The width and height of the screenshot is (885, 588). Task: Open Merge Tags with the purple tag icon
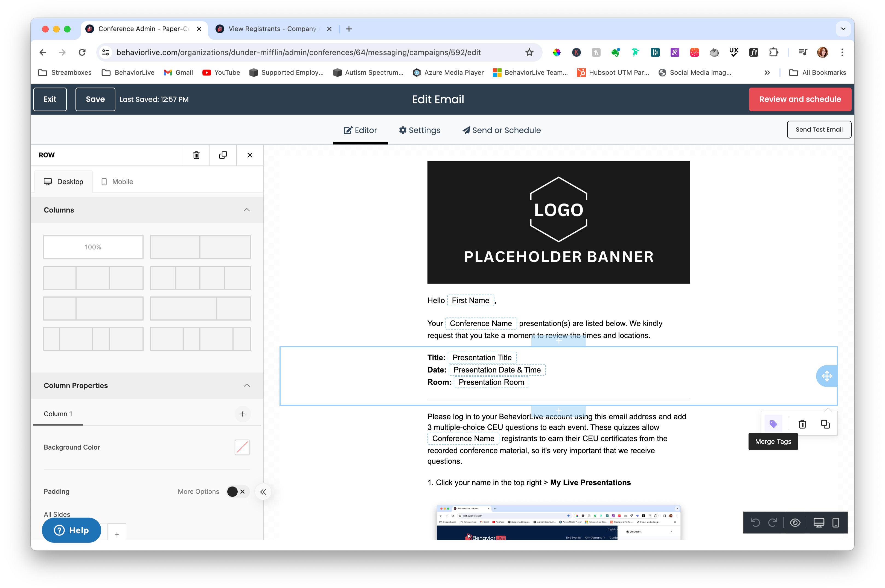point(773,424)
